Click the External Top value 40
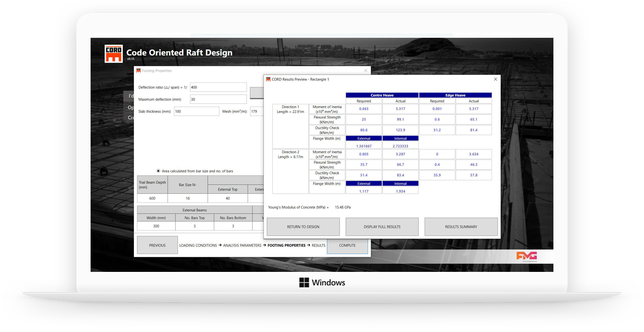Screen dimensions: 644x332 point(228,198)
